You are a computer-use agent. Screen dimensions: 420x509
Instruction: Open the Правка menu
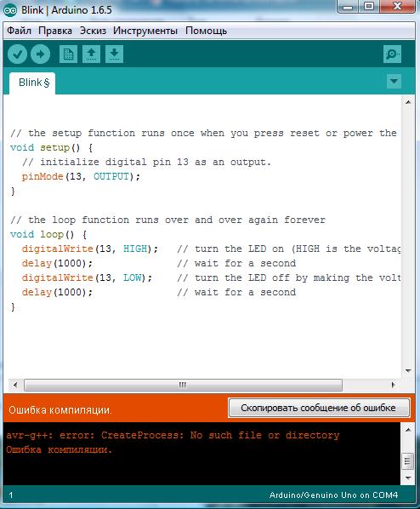(55, 31)
